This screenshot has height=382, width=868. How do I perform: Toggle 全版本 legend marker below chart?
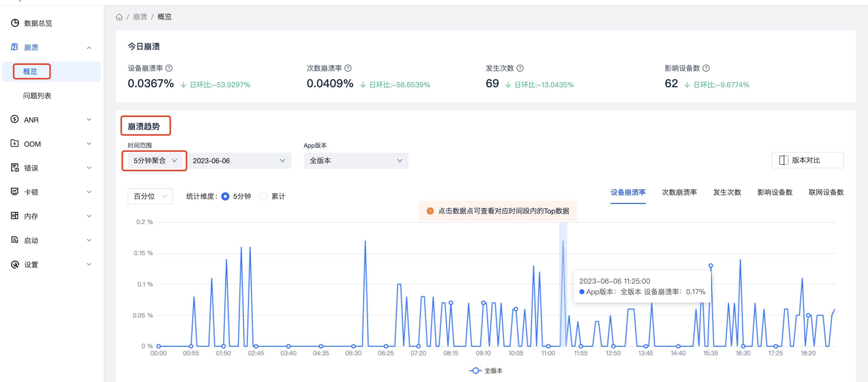click(475, 370)
